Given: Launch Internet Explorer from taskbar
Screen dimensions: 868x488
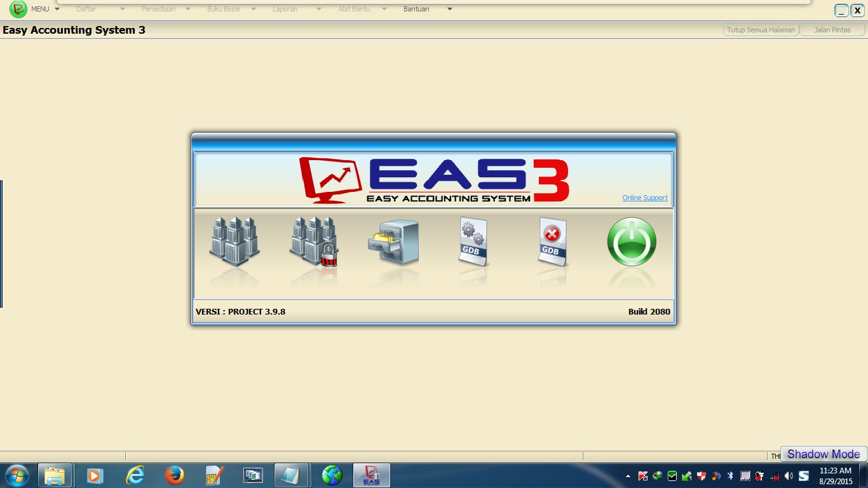Looking at the screenshot, I should 135,475.
